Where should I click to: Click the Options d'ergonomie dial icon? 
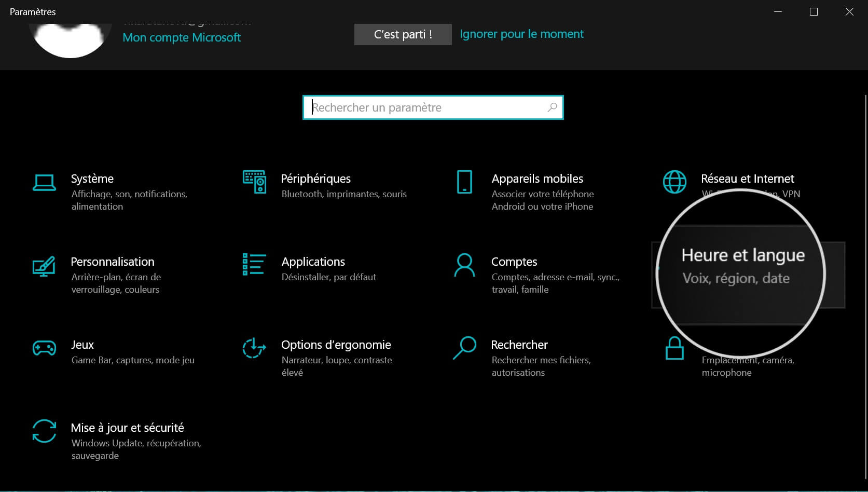(x=254, y=348)
